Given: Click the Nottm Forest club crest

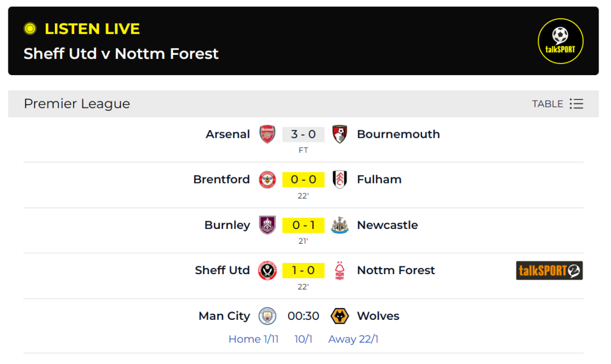Looking at the screenshot, I should click(x=339, y=271).
